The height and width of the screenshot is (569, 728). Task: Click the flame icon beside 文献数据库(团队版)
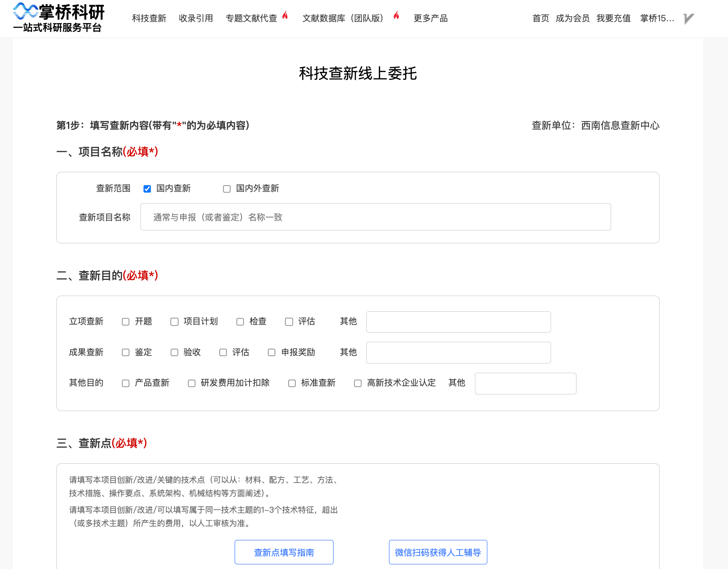click(x=396, y=15)
